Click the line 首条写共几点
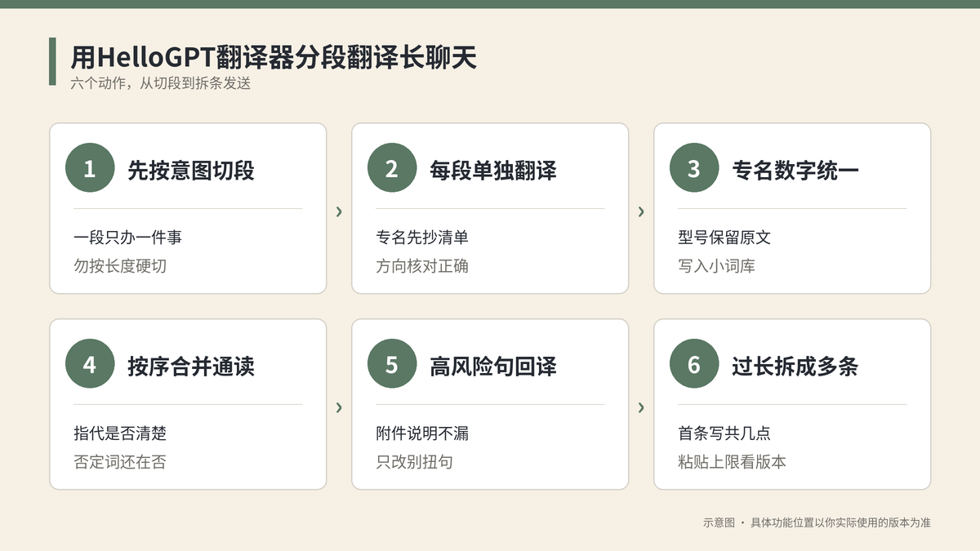 click(724, 433)
